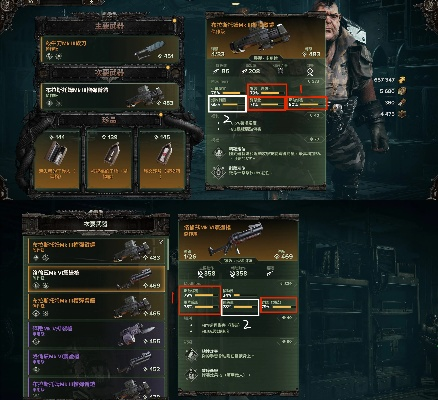
Task: Click the left 358 stat icon in lower panel
Action: (x=201, y=274)
